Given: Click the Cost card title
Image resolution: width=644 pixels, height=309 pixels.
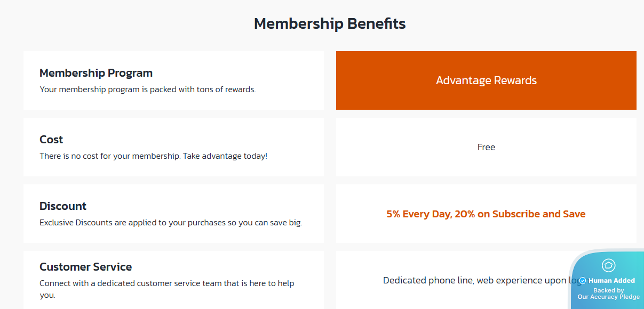Looking at the screenshot, I should point(51,140).
